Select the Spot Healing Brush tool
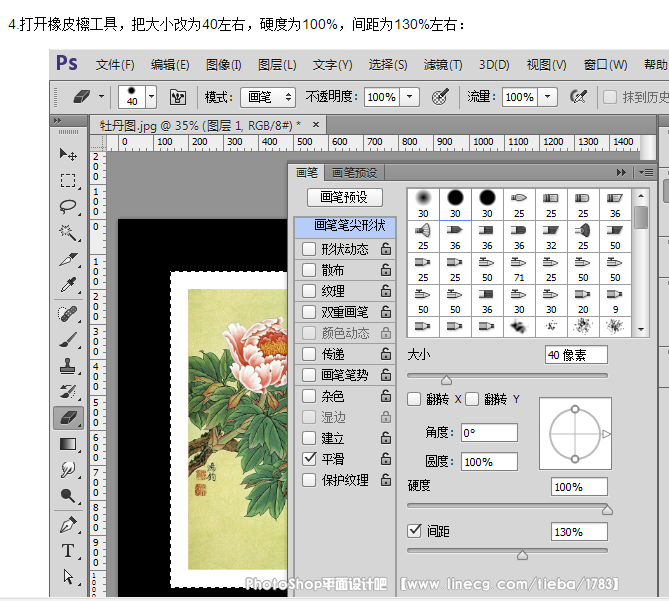This screenshot has height=601, width=669. coord(68,314)
